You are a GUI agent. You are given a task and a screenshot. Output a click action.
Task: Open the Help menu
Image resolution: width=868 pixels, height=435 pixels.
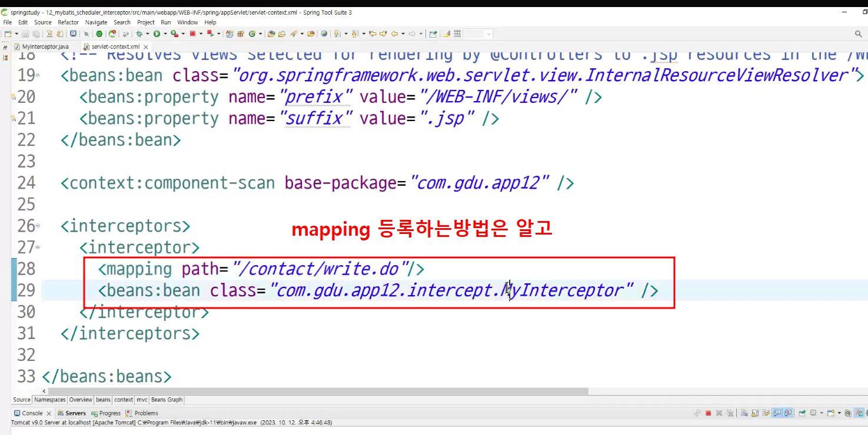click(211, 22)
